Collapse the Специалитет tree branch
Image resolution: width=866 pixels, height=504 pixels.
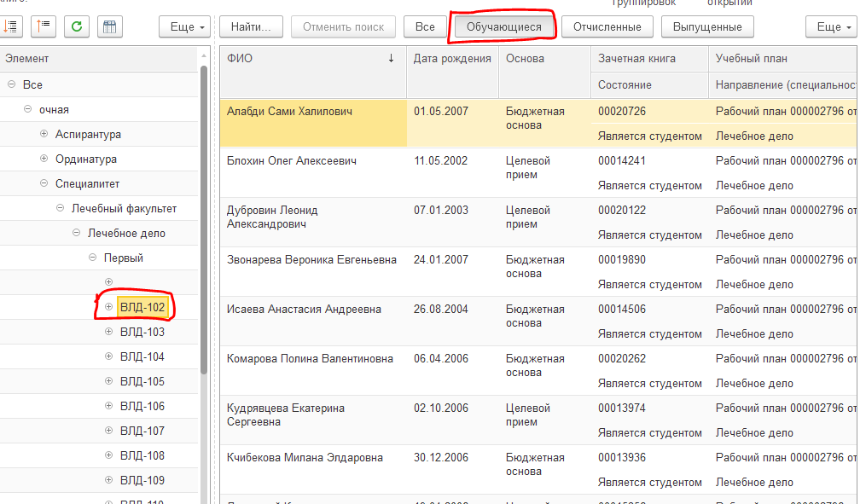pyautogui.click(x=44, y=184)
